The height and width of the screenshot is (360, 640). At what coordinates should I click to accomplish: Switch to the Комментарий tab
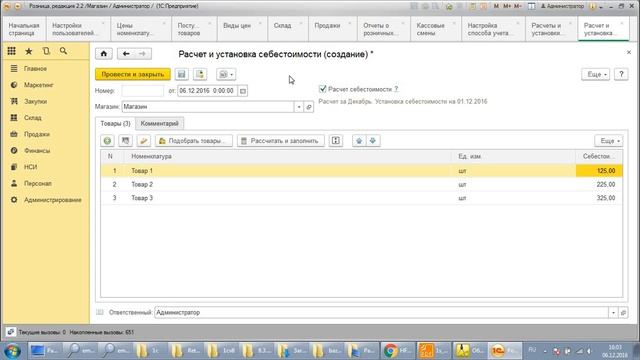click(160, 123)
